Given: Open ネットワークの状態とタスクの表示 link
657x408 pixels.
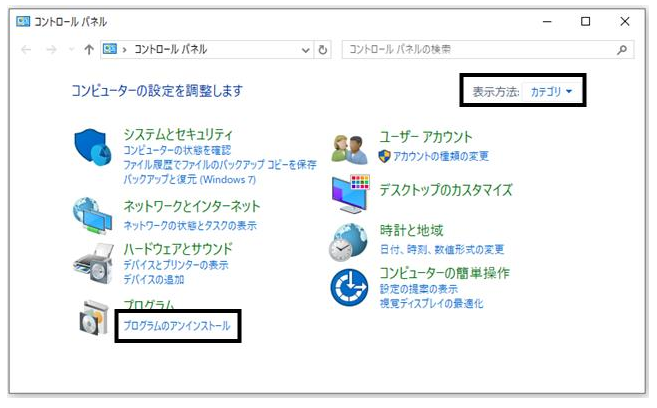Looking at the screenshot, I should click(190, 226).
